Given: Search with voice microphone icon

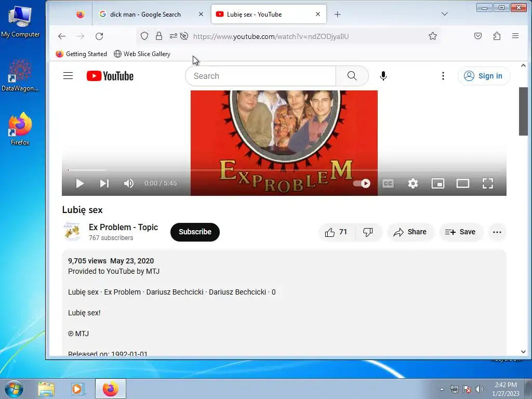Looking at the screenshot, I should [x=383, y=76].
